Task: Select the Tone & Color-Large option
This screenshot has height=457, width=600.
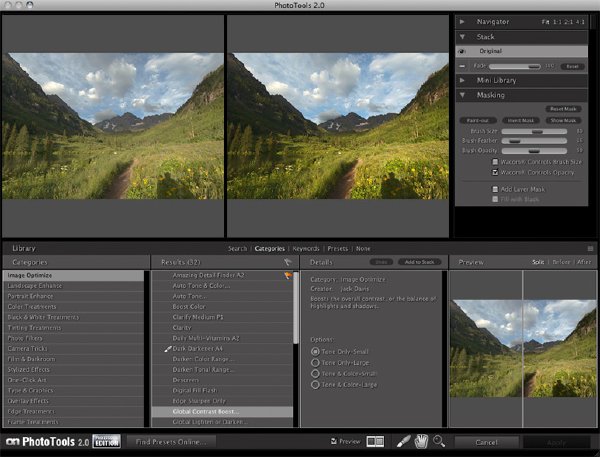Action: [315, 384]
